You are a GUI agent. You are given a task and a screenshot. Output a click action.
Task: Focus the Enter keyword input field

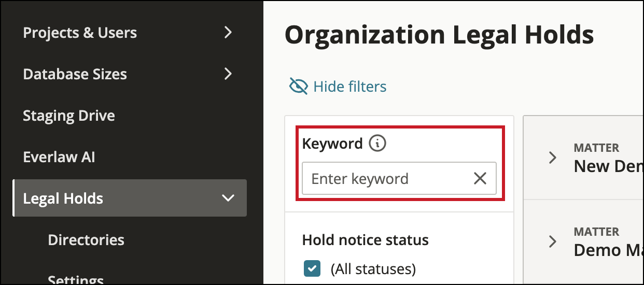click(399, 179)
